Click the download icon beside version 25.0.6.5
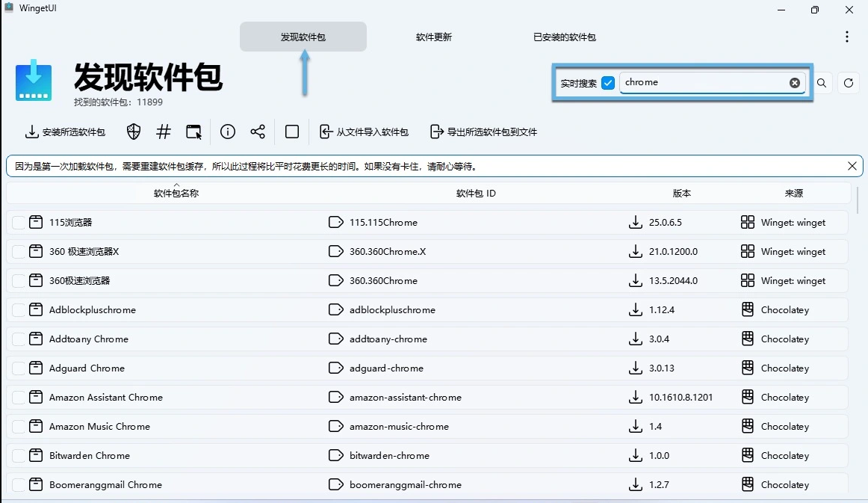The width and height of the screenshot is (868, 503). click(636, 222)
